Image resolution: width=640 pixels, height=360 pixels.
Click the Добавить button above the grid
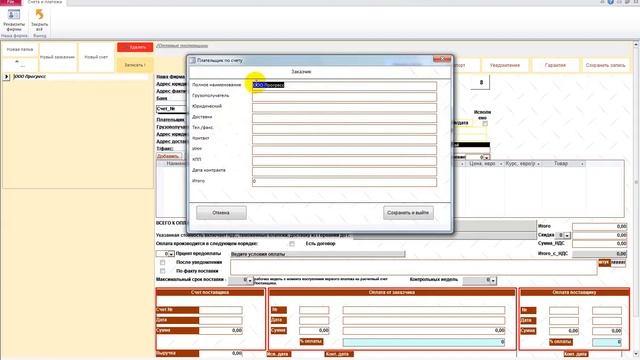click(168, 156)
